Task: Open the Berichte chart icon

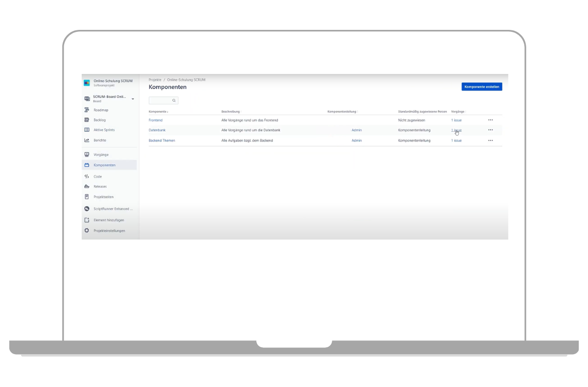Action: pos(87,140)
